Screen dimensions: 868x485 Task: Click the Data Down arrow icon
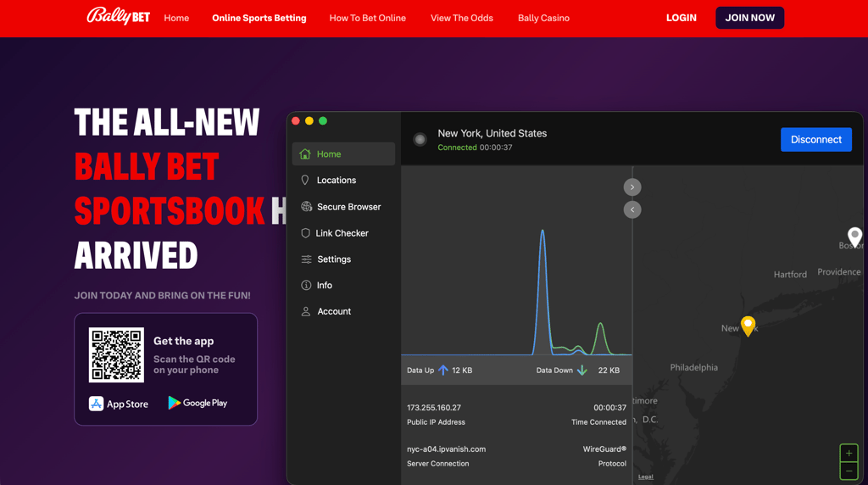coord(581,370)
